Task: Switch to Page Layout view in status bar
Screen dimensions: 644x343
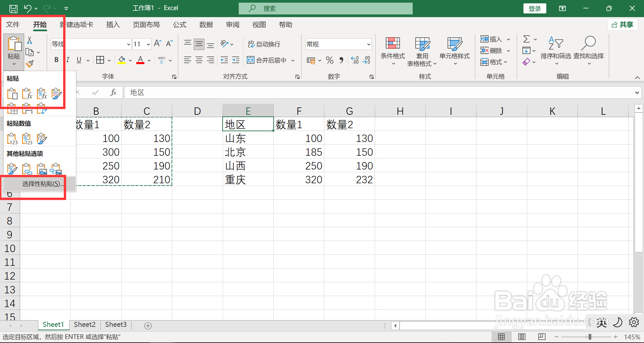Action: pos(522,337)
